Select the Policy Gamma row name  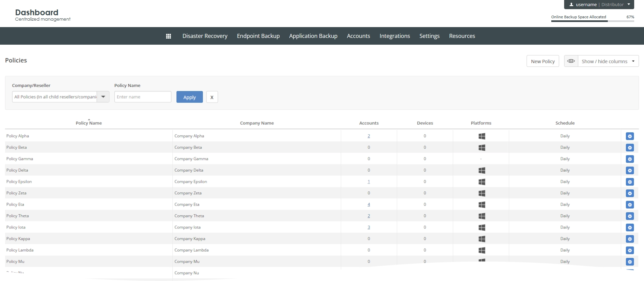[x=20, y=159]
